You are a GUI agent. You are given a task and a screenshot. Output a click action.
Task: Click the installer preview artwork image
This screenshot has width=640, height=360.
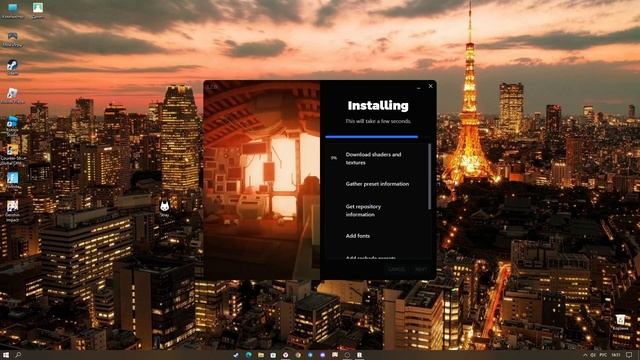pyautogui.click(x=262, y=180)
